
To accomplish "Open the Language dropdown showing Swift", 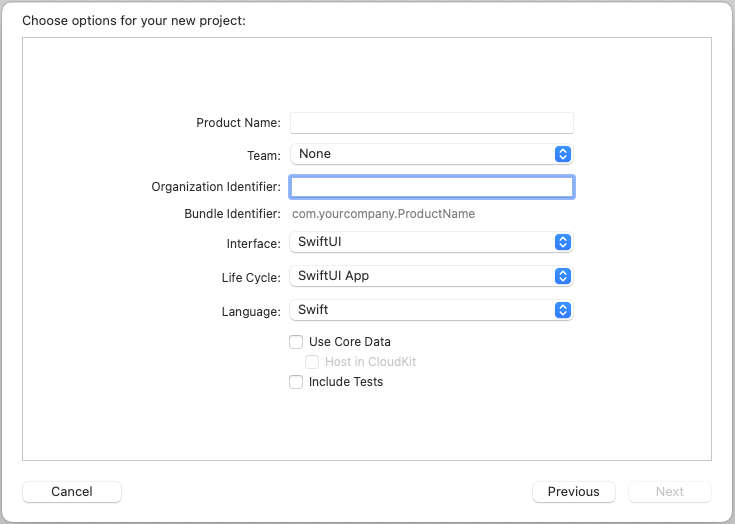I will click(x=422, y=310).
